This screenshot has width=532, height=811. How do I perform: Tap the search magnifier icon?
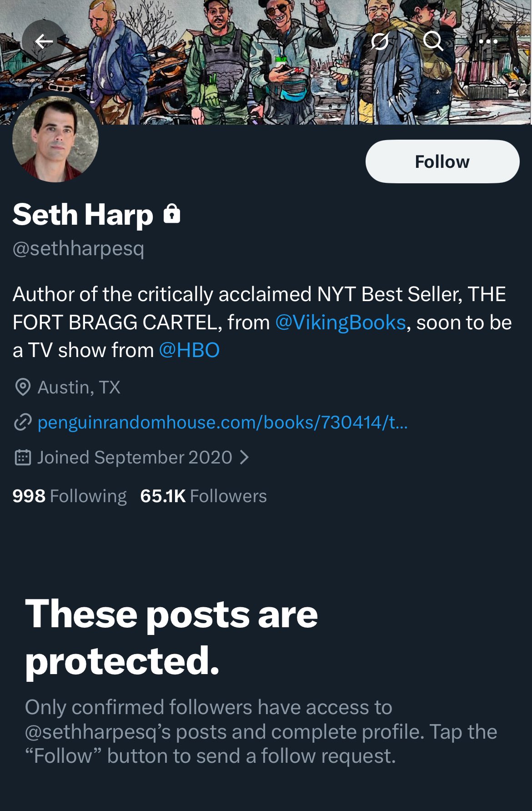(x=433, y=41)
